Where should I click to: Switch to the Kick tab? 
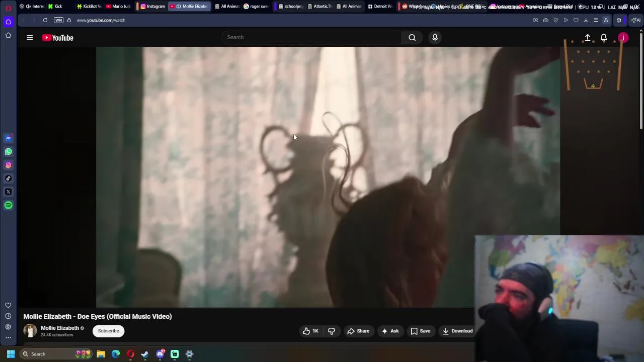tap(58, 7)
